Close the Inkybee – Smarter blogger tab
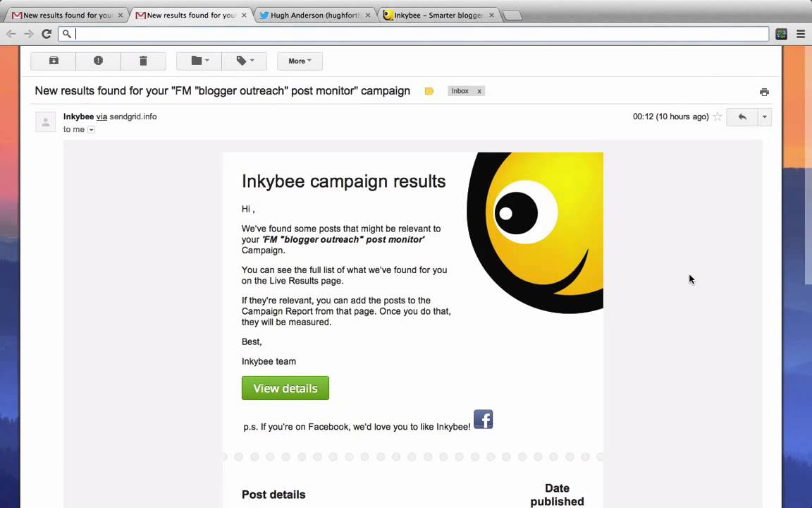 pos(491,16)
